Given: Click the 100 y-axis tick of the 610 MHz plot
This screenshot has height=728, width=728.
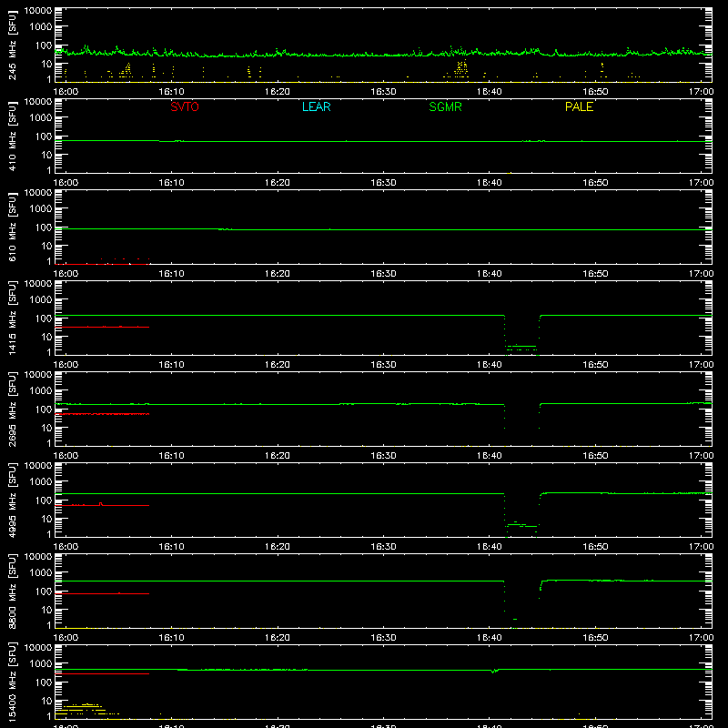Looking at the screenshot, I should pyautogui.click(x=44, y=227).
